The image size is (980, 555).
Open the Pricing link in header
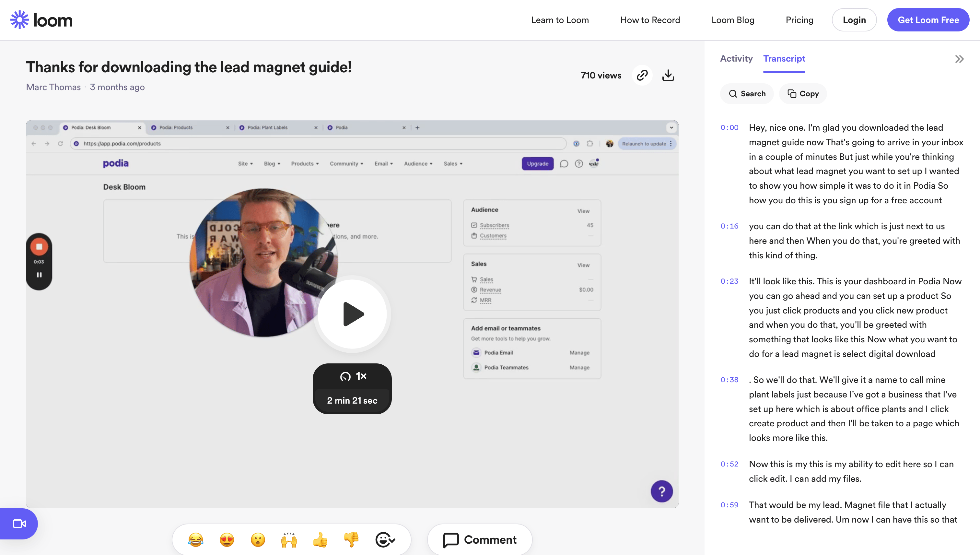[799, 20]
